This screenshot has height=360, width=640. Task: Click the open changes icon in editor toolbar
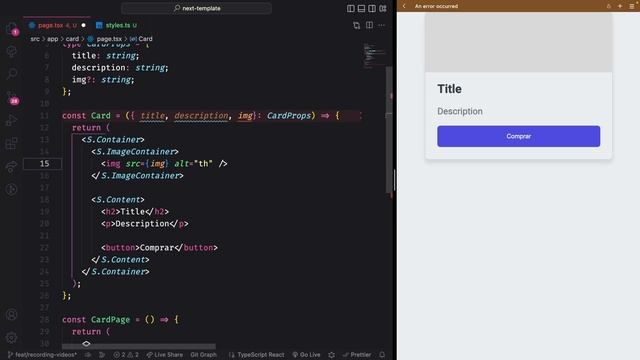356,25
